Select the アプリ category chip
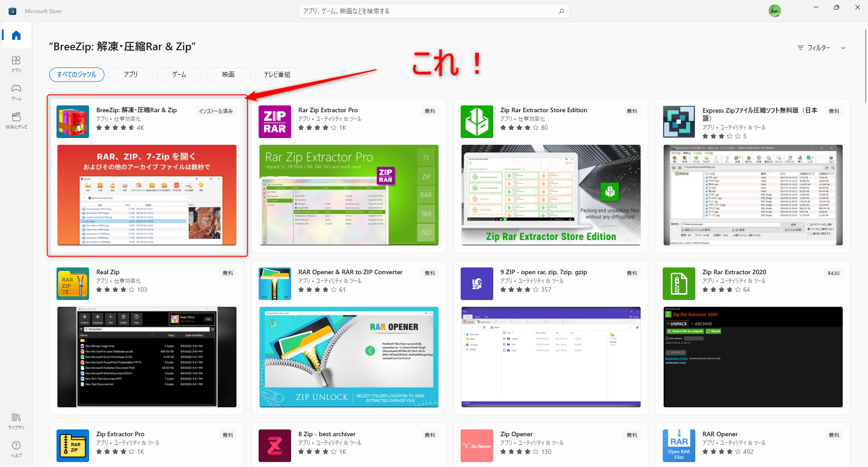 coord(131,75)
